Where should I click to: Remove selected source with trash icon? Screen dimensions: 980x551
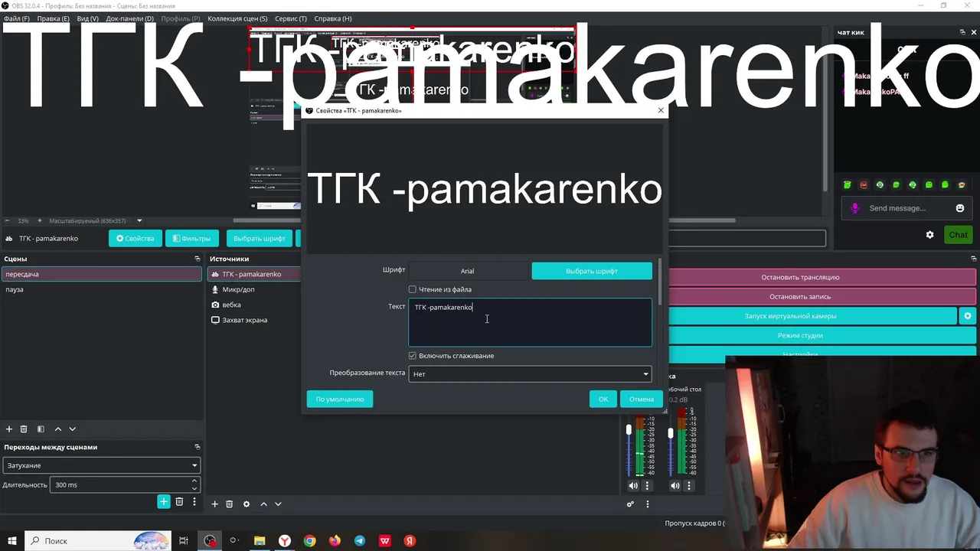click(x=229, y=504)
